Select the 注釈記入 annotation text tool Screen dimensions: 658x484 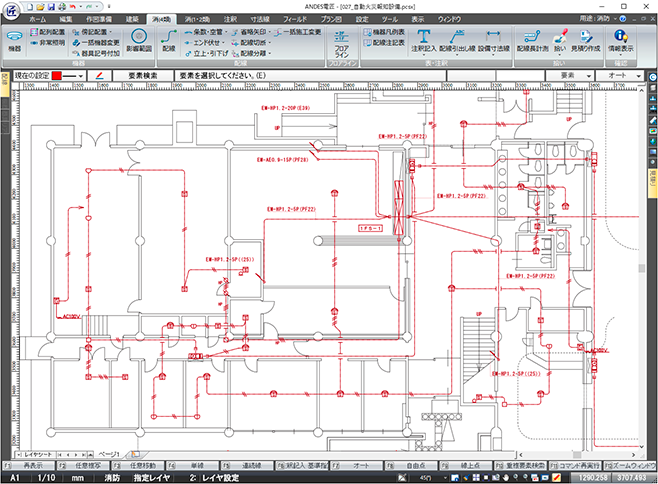(x=424, y=42)
